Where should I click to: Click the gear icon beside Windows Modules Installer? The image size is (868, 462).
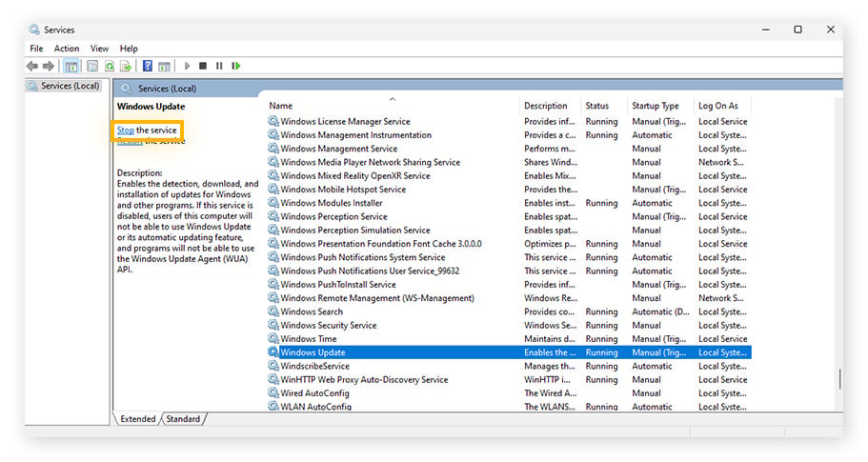click(273, 202)
